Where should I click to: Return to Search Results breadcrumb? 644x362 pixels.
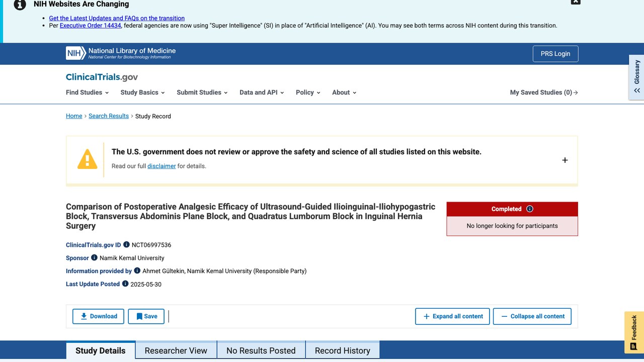(x=109, y=116)
